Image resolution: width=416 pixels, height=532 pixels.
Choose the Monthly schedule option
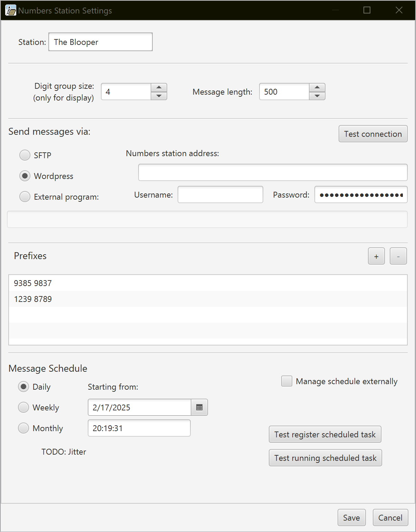coord(23,428)
